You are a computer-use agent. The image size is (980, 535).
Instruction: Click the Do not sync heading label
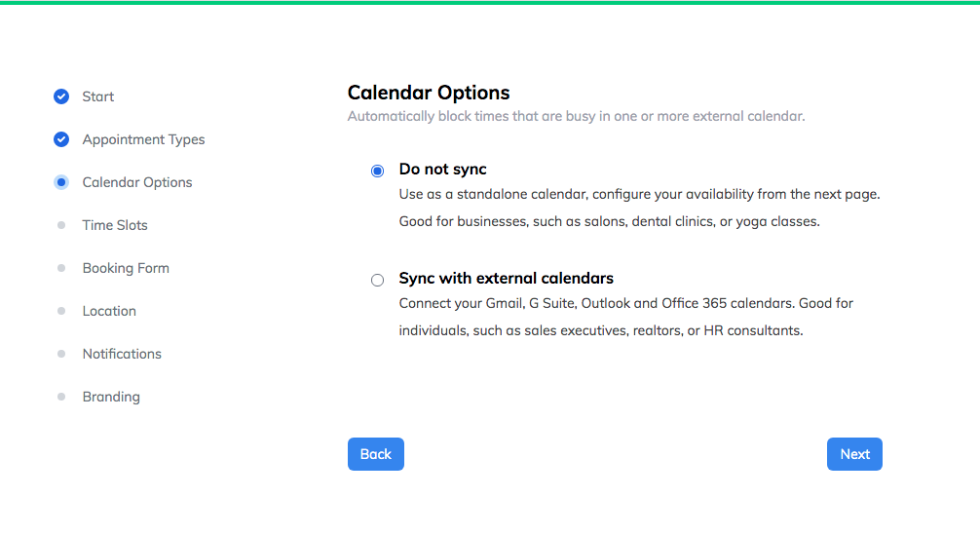442,170
